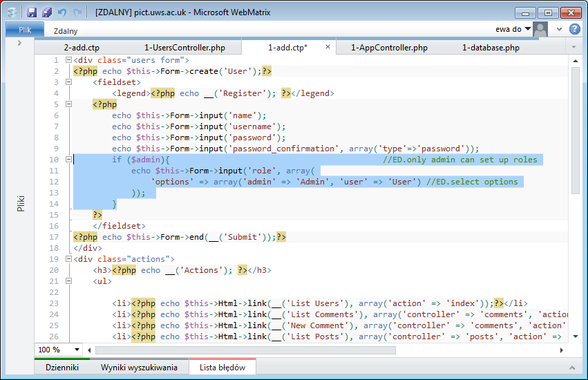588x380 pixels.
Task: Restore down the WebMatrix window
Action: 548,13
